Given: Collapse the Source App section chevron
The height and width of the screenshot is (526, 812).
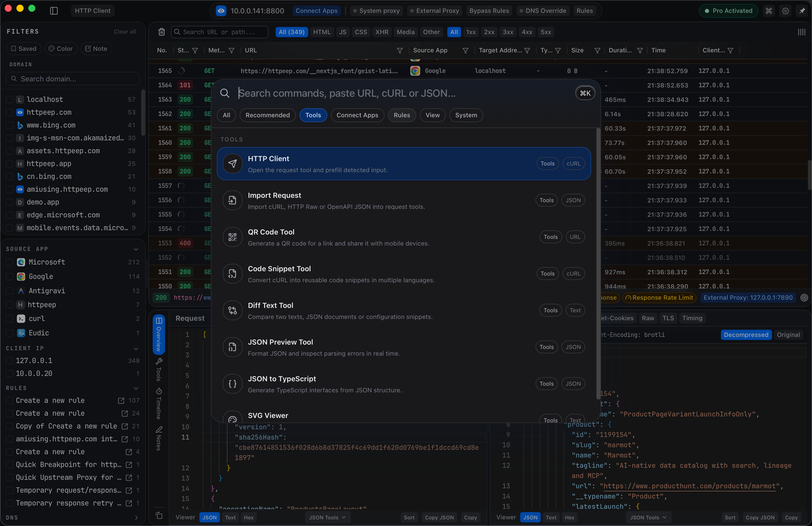Looking at the screenshot, I should tap(136, 249).
